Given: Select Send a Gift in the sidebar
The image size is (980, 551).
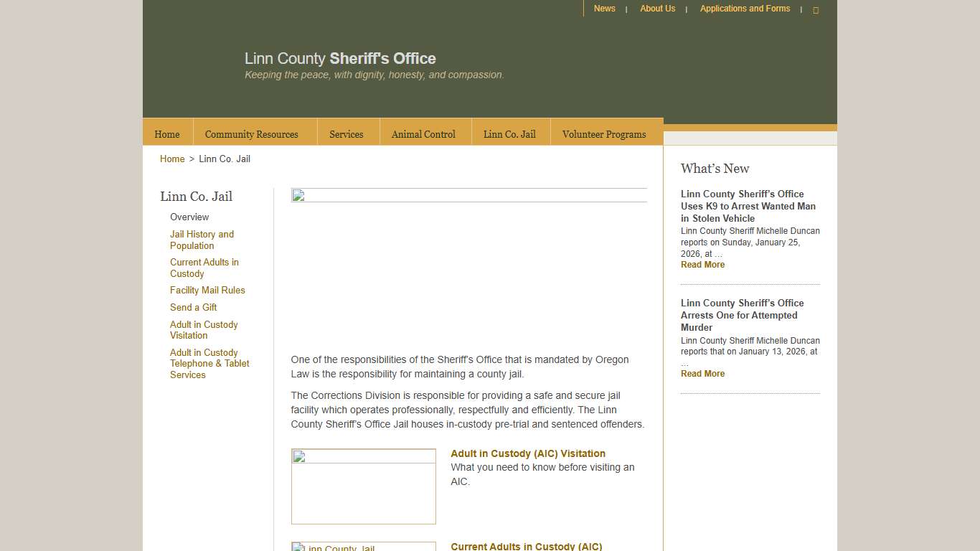Looking at the screenshot, I should click(193, 307).
